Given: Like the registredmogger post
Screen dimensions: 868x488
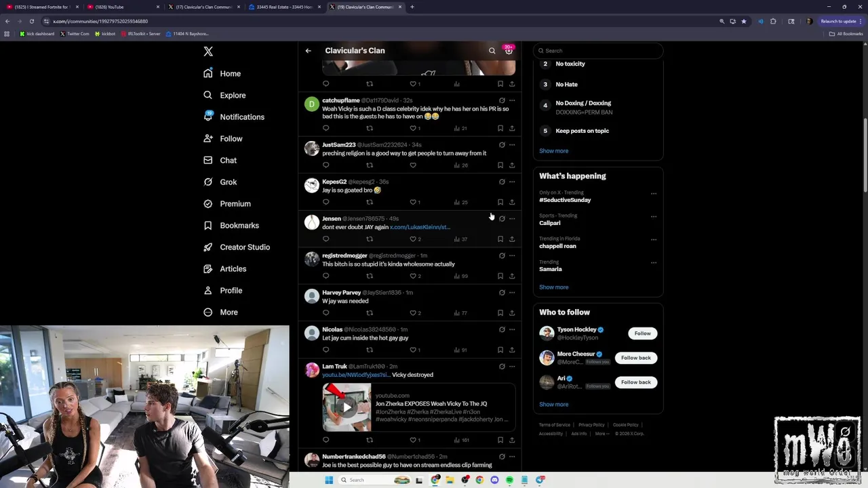Looking at the screenshot, I should point(413,276).
